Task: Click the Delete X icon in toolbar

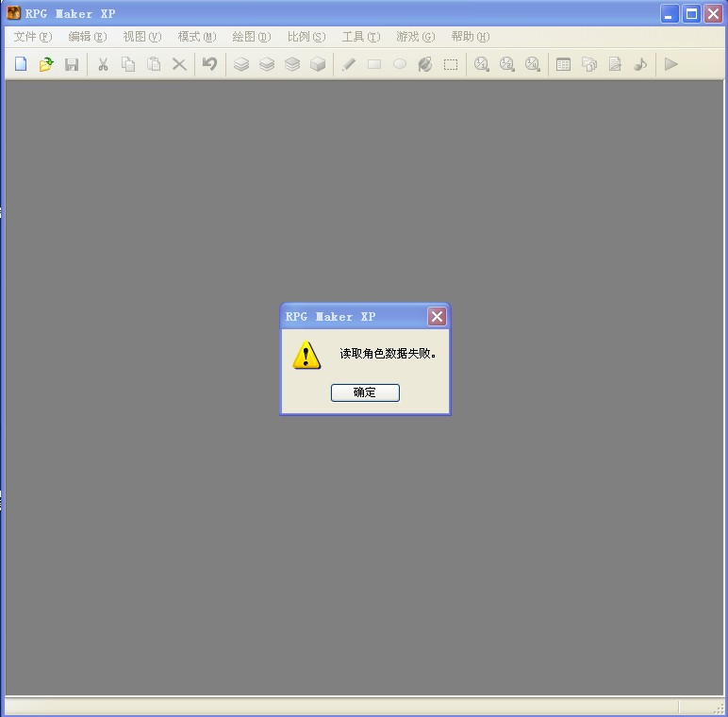Action: coord(179,64)
